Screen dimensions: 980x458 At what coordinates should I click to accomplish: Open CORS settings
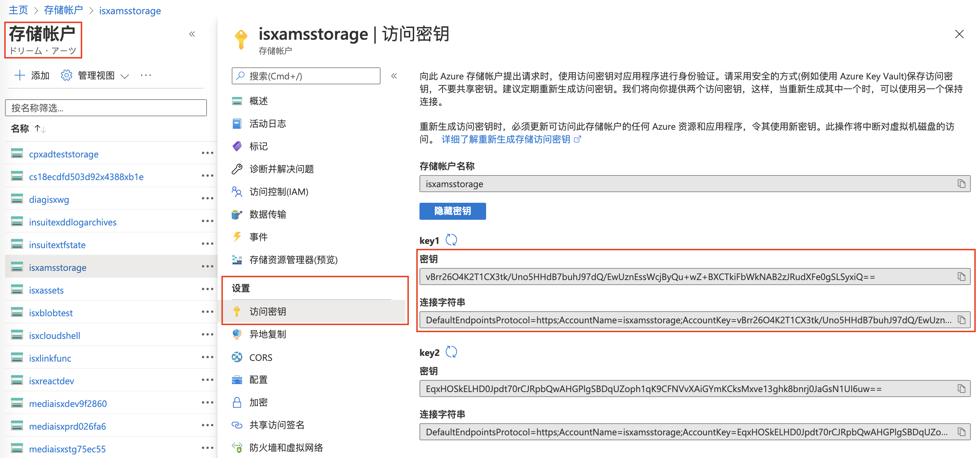(261, 357)
